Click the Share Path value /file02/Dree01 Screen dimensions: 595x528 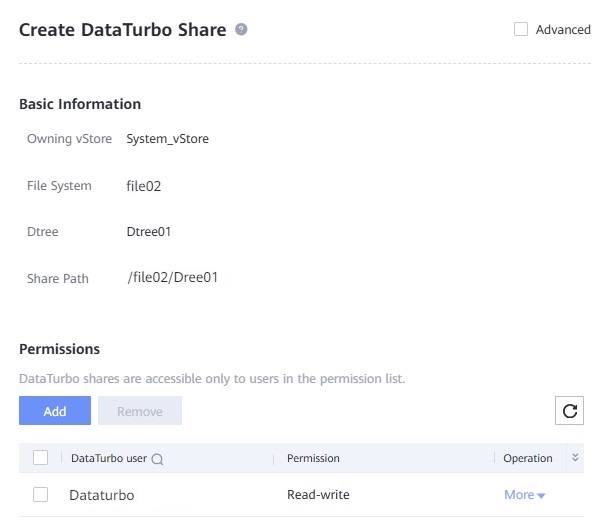[x=173, y=277]
